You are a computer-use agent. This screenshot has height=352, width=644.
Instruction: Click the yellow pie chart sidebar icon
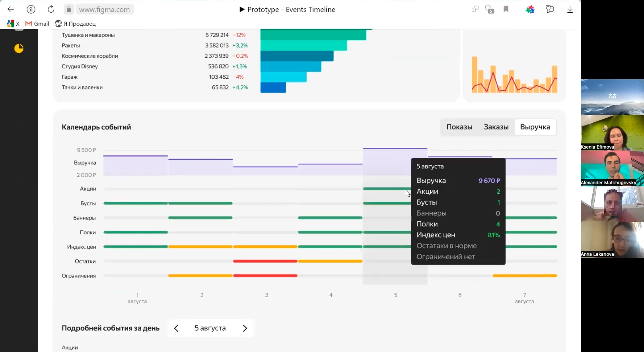click(19, 48)
